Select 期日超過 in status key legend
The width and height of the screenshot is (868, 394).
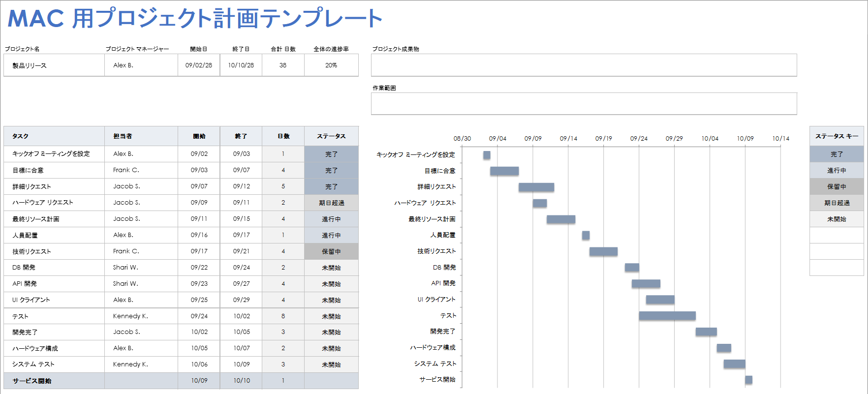[x=837, y=203]
